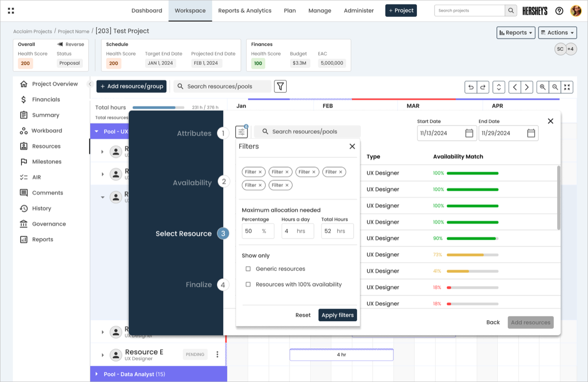The image size is (588, 382).
Task: Check Resources with 100% availability
Action: coord(248,284)
